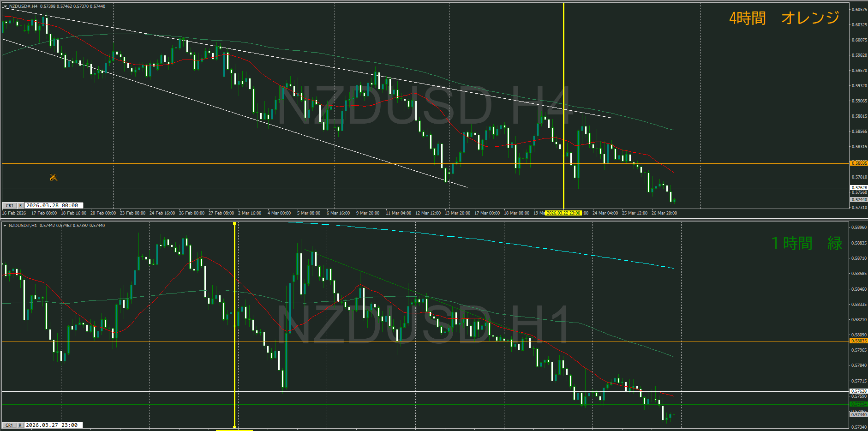Click the yellow 2026.03.22 23:00 time label

[563, 213]
